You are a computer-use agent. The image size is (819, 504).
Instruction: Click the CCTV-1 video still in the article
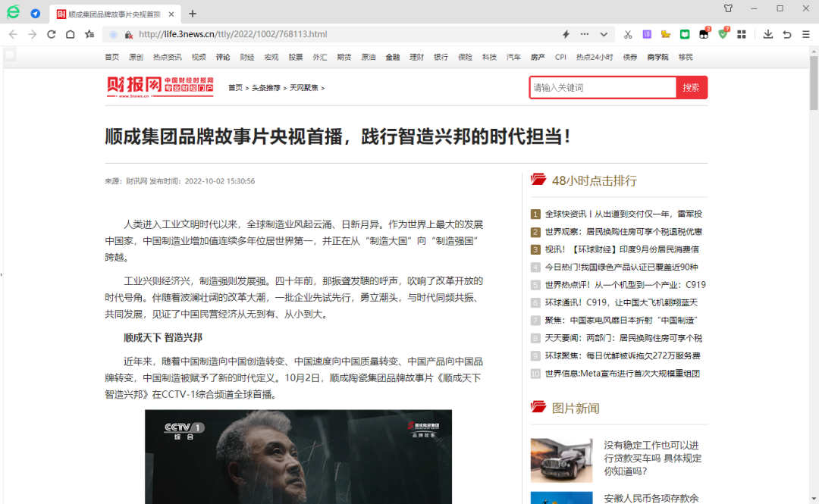point(298,456)
